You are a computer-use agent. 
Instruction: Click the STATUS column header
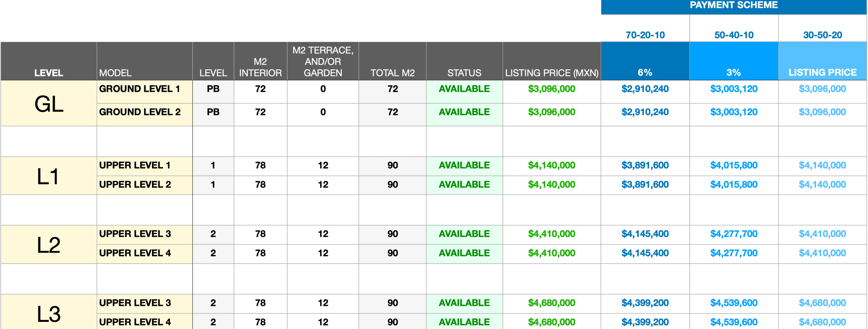(464, 73)
